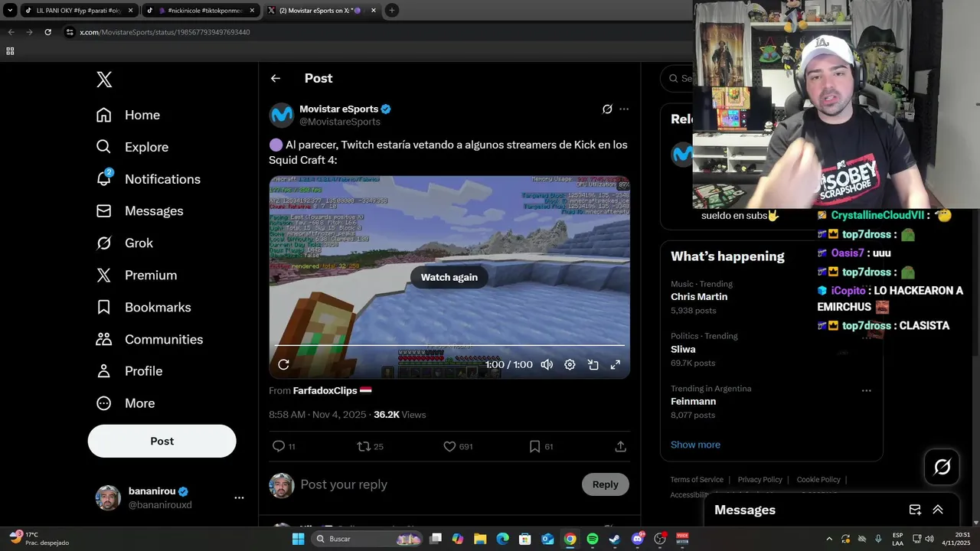Show hidden system tray icons
This screenshot has width=980, height=551.
point(829,539)
